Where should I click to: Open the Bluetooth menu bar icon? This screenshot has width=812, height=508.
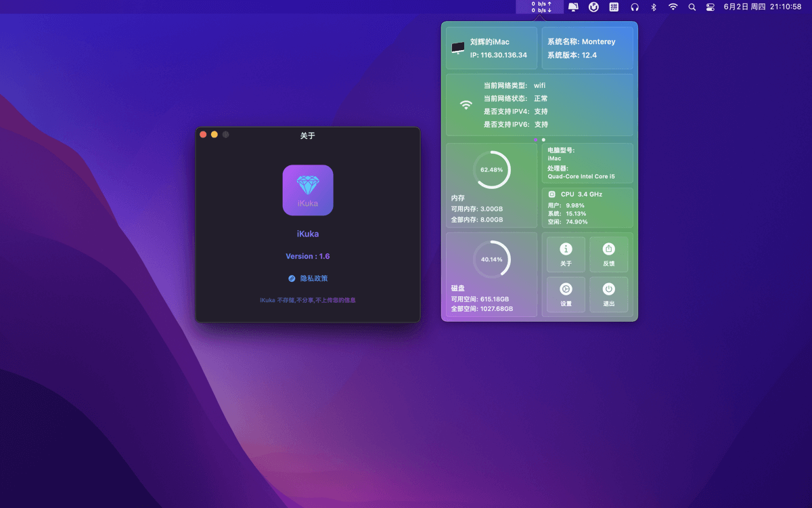click(x=654, y=7)
